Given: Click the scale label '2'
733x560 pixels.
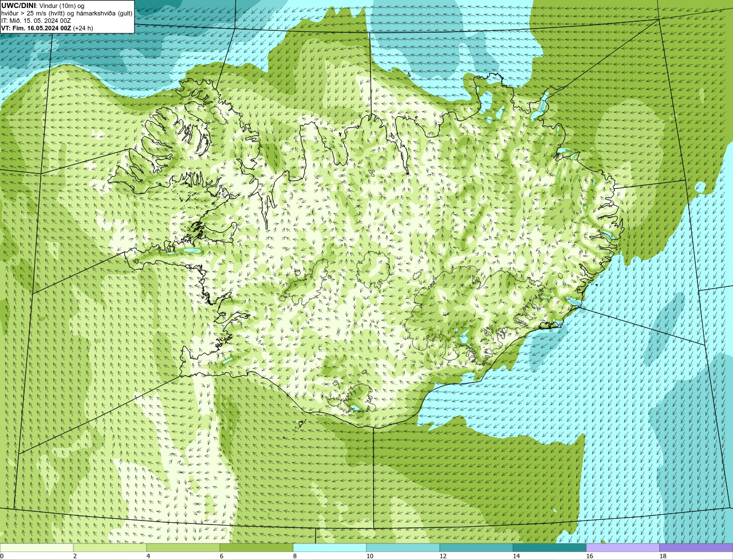Looking at the screenshot, I should click(x=75, y=556).
